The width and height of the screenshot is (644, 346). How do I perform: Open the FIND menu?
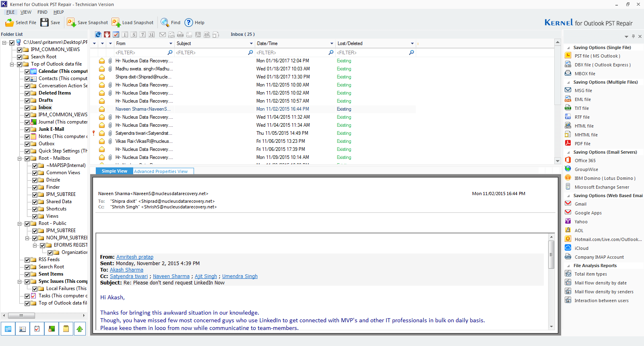[x=42, y=12]
